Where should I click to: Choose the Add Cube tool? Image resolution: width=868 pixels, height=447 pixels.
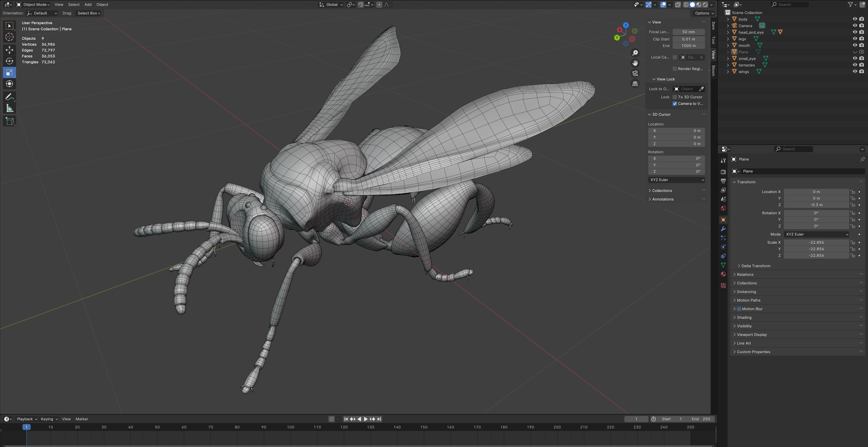tap(9, 121)
